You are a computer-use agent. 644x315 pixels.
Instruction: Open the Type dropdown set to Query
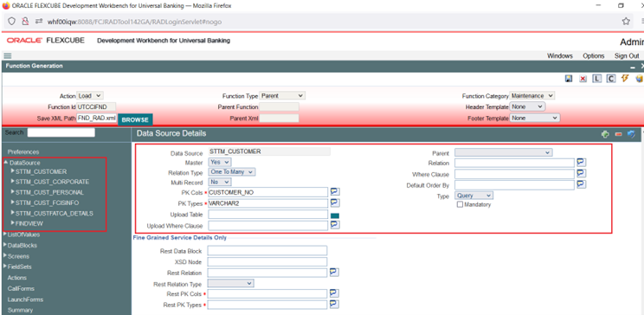point(474,196)
